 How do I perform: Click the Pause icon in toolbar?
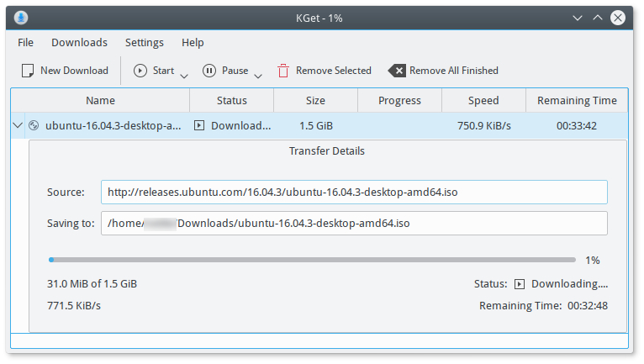point(209,71)
